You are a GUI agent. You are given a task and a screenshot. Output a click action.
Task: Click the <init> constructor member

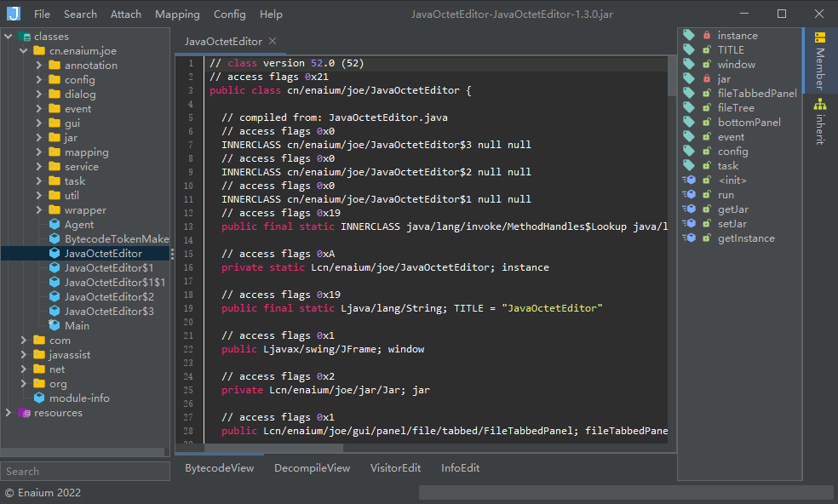click(x=732, y=180)
